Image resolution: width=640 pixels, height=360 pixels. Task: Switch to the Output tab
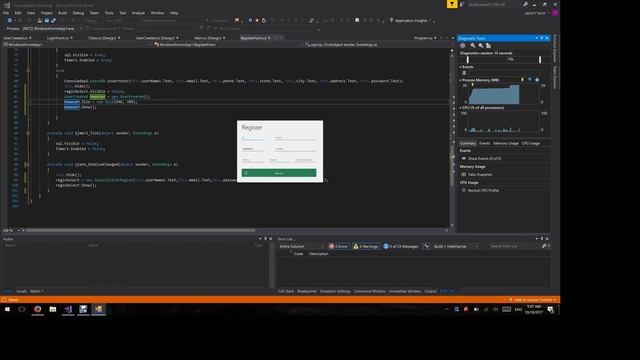[430, 291]
